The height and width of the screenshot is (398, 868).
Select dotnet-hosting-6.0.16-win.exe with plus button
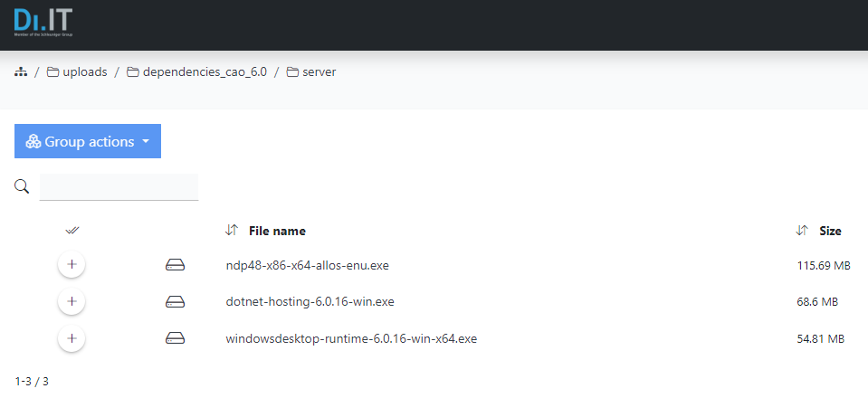pos(72,301)
